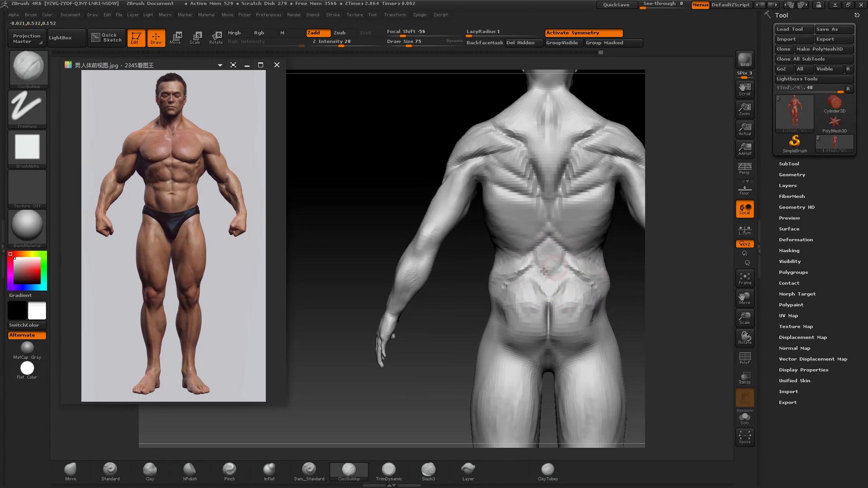Viewport: 868px width, 488px height.
Task: Open the image viewer dropdown arrow
Action: tap(220, 65)
